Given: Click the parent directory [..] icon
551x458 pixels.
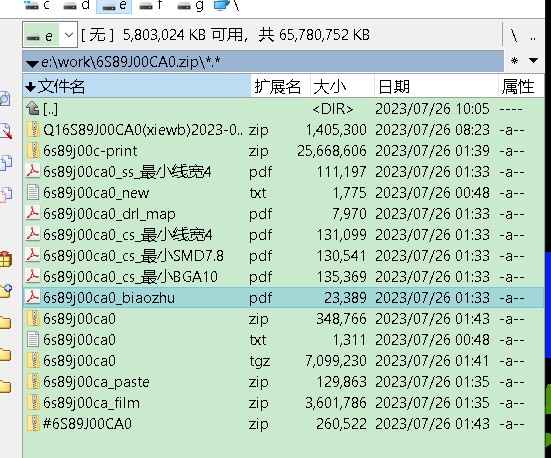Looking at the screenshot, I should pyautogui.click(x=33, y=109).
